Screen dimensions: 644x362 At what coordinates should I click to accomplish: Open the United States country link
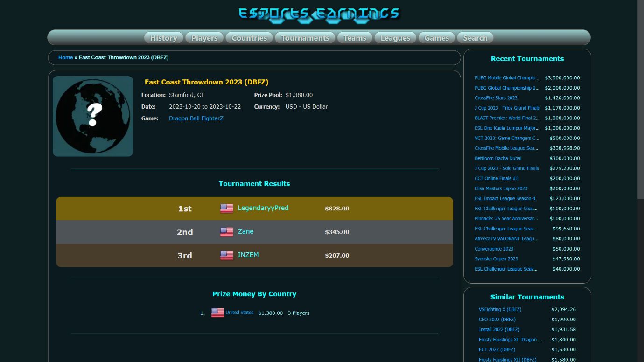click(x=239, y=313)
